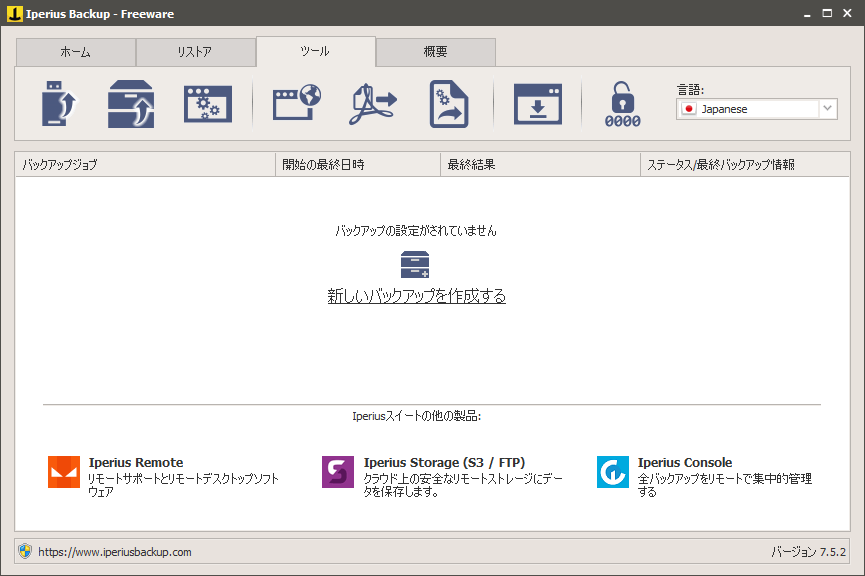
Task: Click the バージョン 7.5.2 text
Action: (808, 552)
